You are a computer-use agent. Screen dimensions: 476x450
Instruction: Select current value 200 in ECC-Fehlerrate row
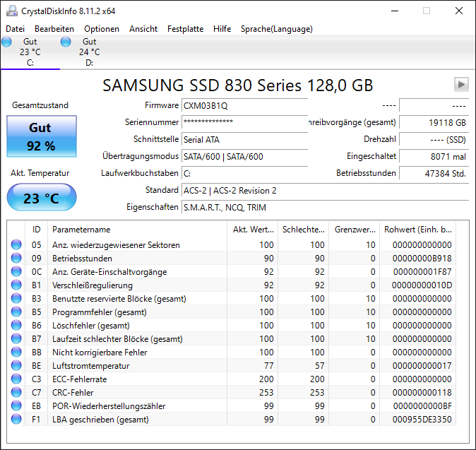[266, 379]
